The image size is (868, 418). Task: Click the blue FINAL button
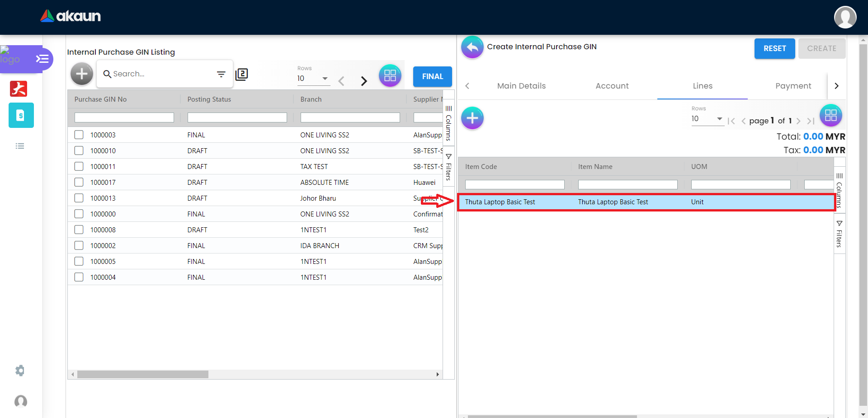point(432,76)
